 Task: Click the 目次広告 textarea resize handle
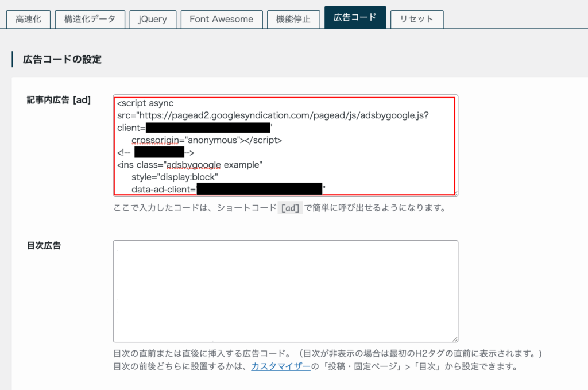point(455,339)
